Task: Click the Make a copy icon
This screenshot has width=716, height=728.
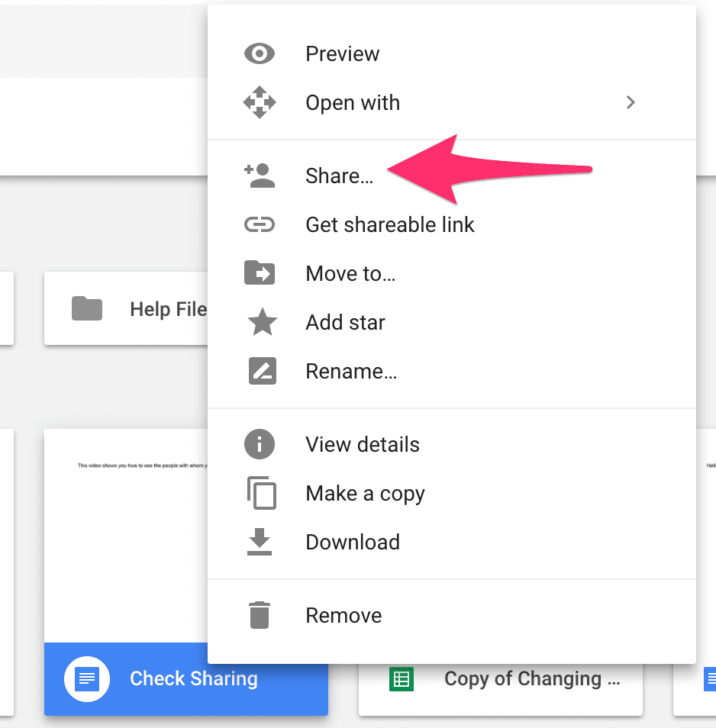Action: [x=262, y=493]
